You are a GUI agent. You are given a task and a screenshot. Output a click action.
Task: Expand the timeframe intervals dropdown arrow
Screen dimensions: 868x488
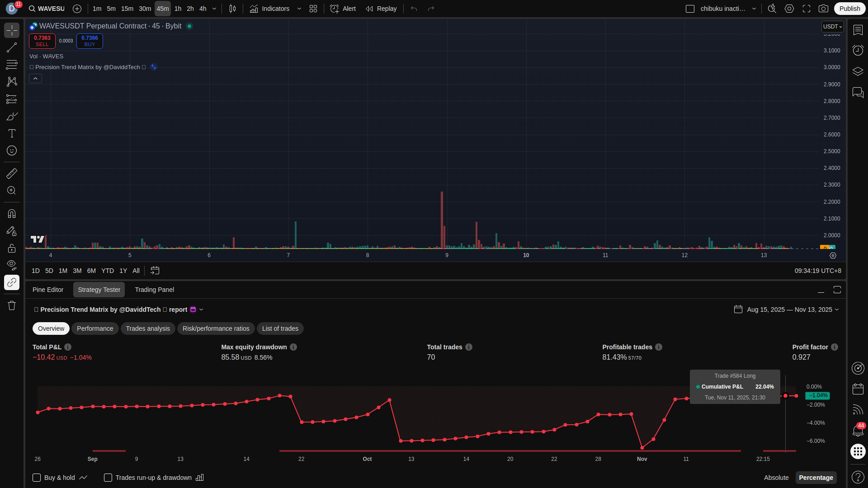214,9
